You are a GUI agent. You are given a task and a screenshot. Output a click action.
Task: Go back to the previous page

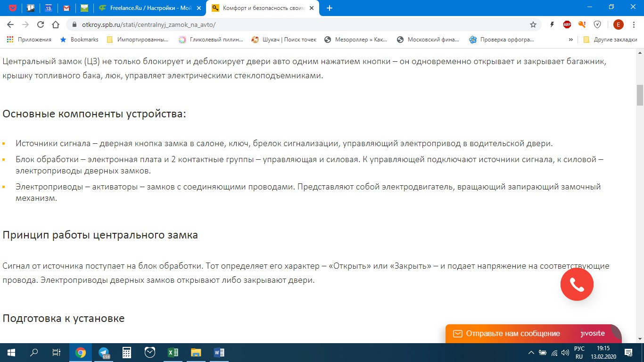10,25
